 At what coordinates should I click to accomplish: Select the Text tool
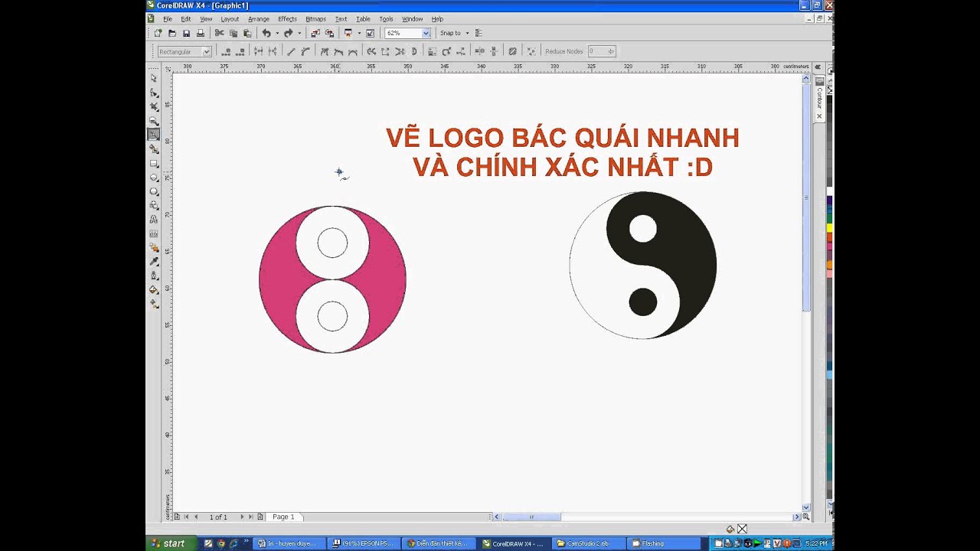[154, 220]
